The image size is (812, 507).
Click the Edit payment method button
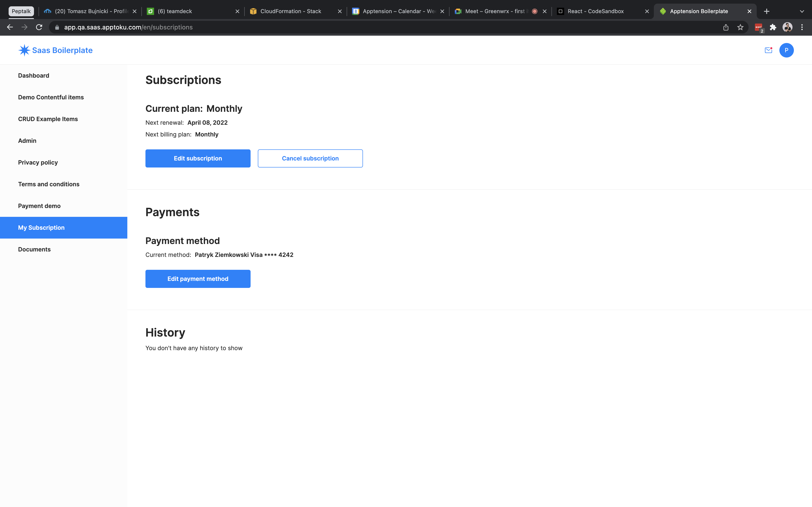coord(198,279)
